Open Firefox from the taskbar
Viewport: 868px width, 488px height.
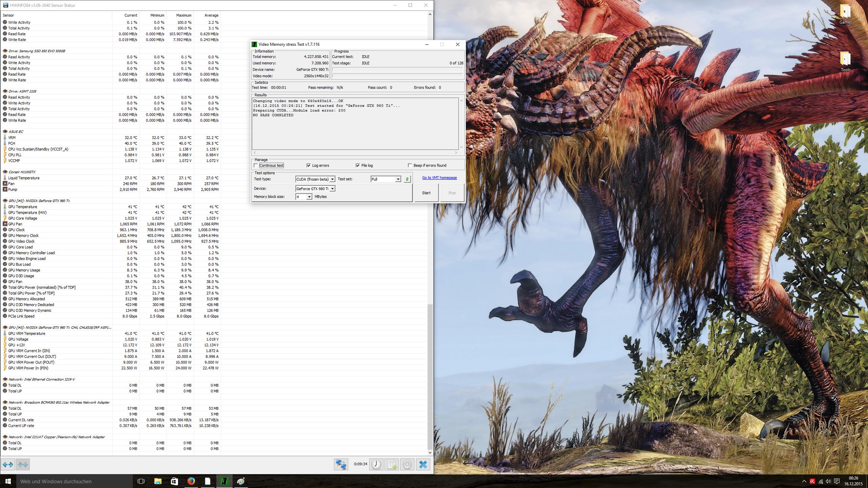191,481
